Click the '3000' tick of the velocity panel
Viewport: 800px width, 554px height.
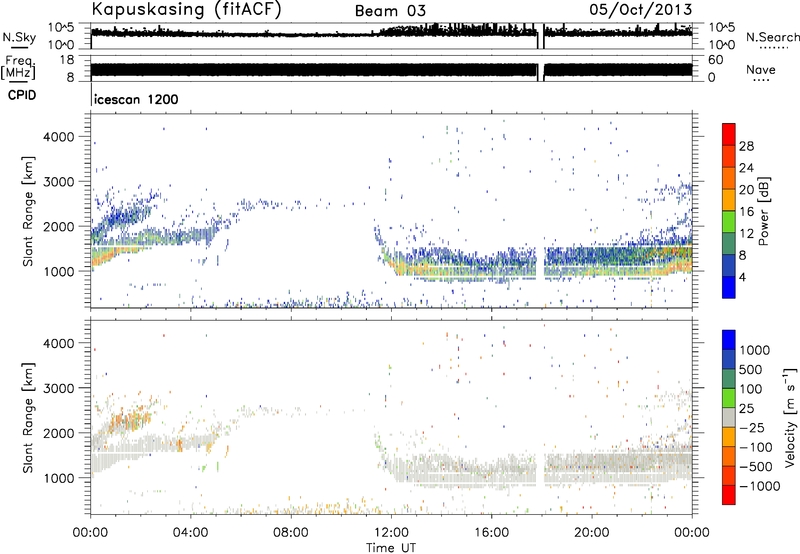point(59,388)
